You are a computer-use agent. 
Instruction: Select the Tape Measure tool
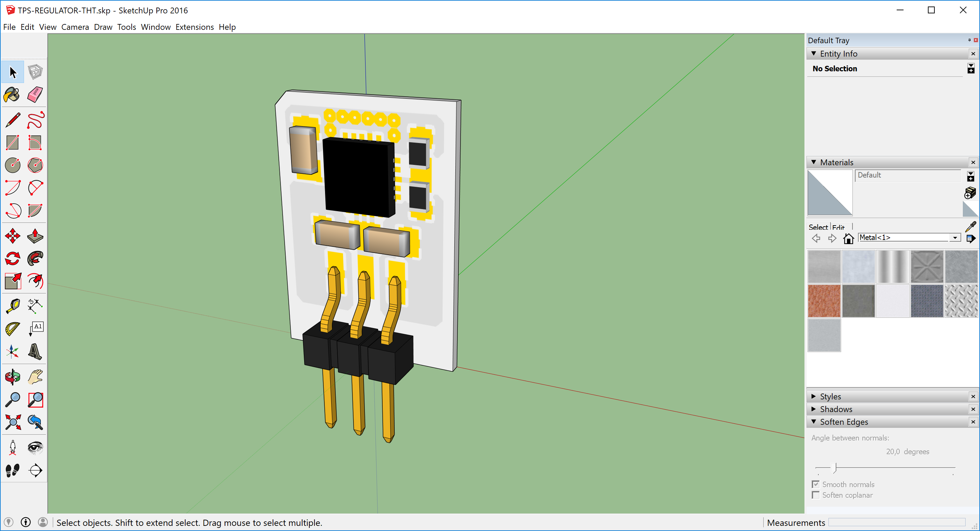13,306
